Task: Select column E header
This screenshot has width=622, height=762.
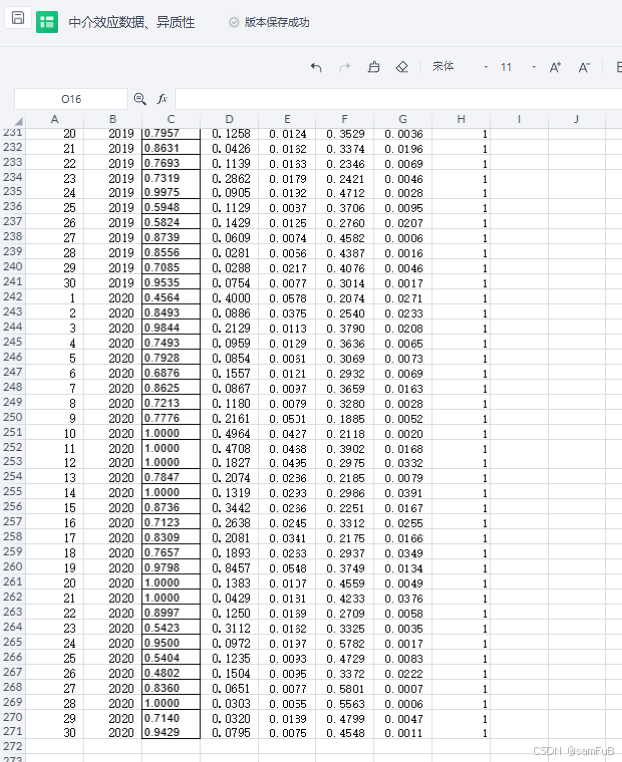Action: pyautogui.click(x=287, y=120)
